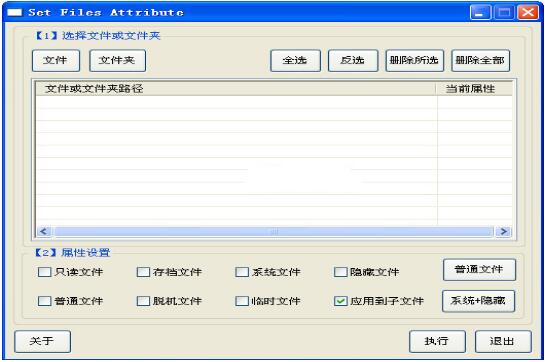Viewport: 545px width, 362px height.
Task: Click the left arrow of horizontal scrollbar
Action: 44,231
